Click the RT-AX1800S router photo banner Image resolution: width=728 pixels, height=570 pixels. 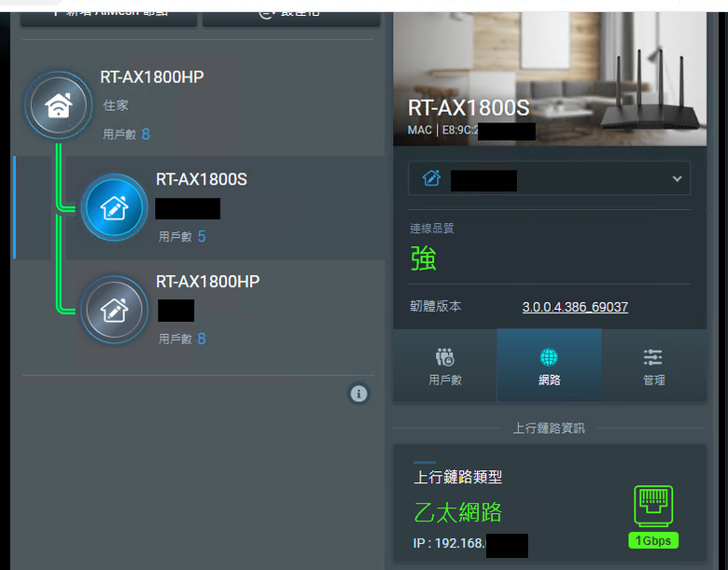[x=550, y=79]
